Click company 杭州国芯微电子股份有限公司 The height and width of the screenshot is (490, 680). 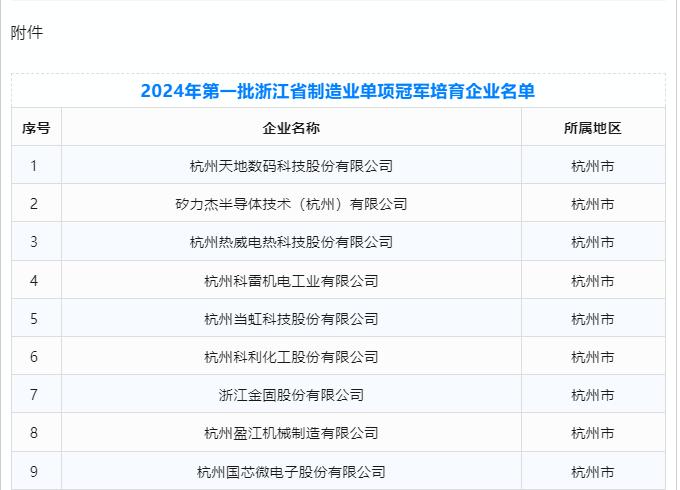coord(291,472)
